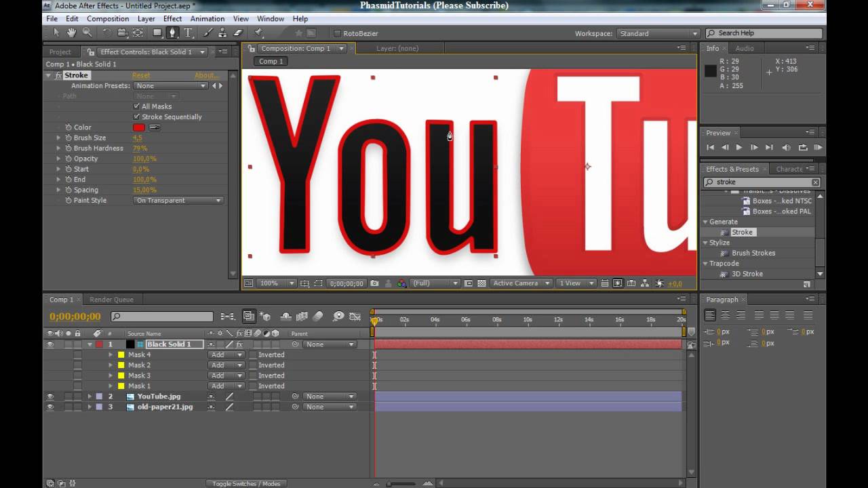Open the Animation menu

[x=208, y=18]
